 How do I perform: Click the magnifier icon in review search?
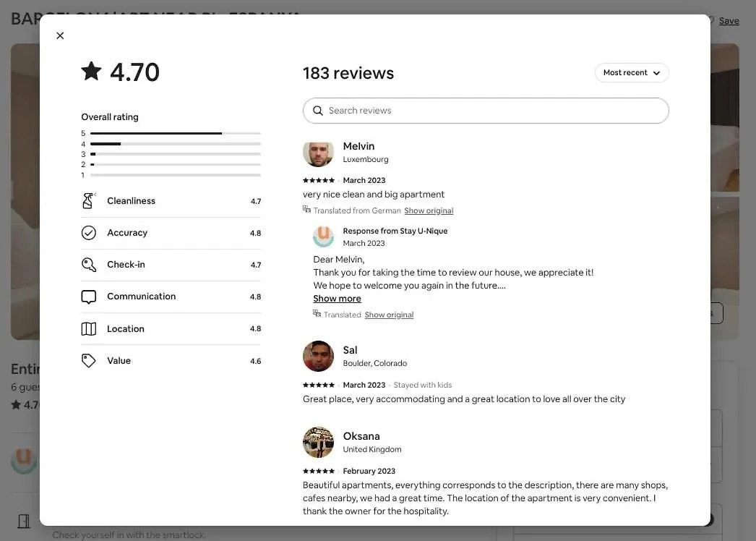pyautogui.click(x=318, y=111)
